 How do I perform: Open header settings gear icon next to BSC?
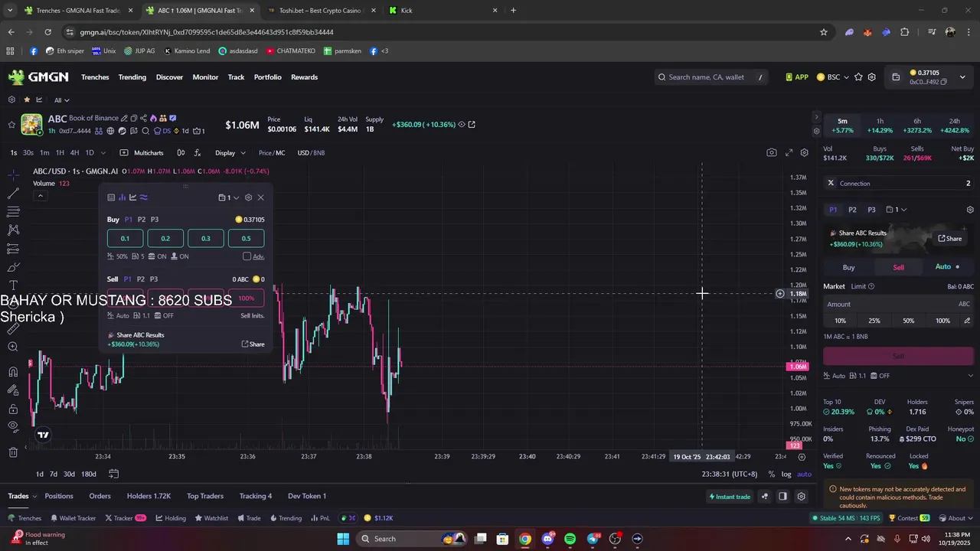click(x=871, y=77)
